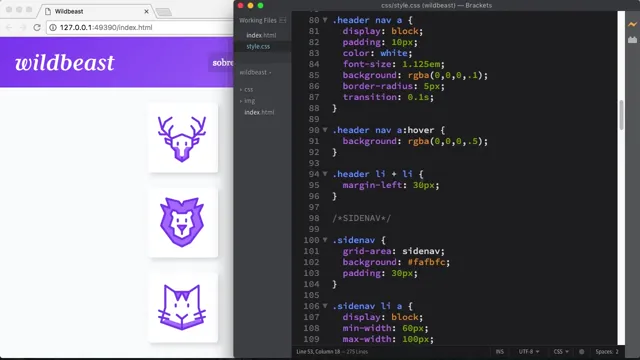Open the CSS language mode dropdown
The width and height of the screenshot is (640, 360).
tap(561, 351)
